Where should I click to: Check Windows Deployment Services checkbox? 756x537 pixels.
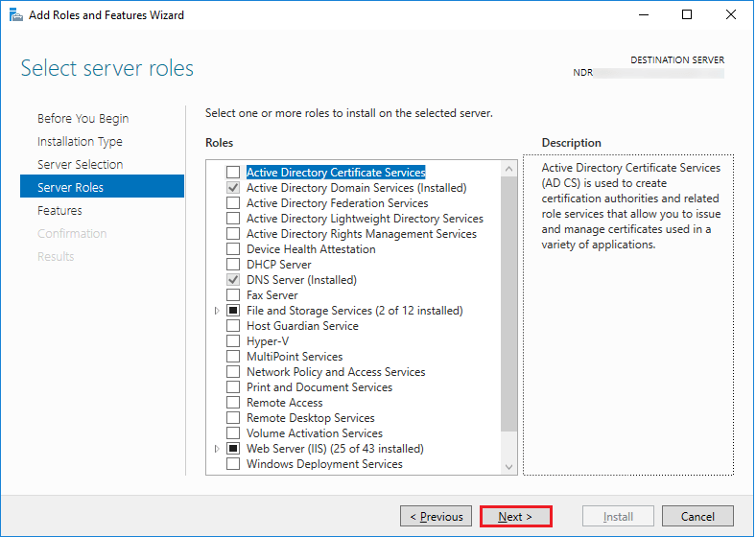click(x=233, y=464)
